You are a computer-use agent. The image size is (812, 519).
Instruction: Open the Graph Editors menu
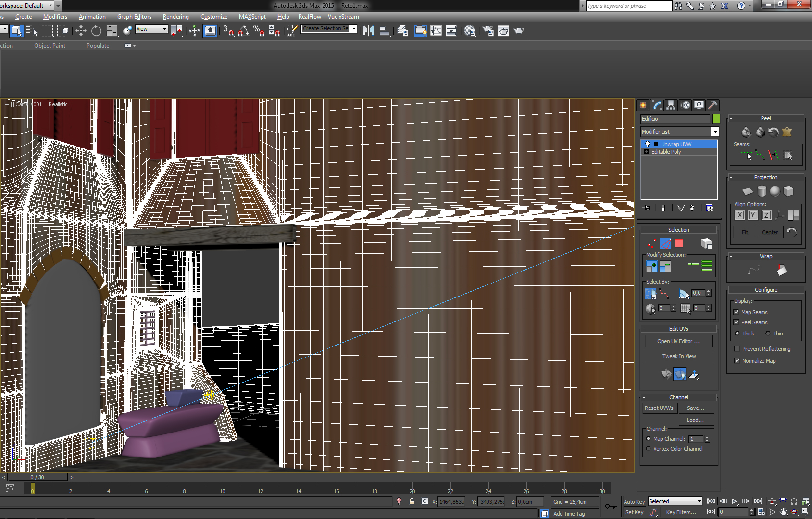(134, 17)
